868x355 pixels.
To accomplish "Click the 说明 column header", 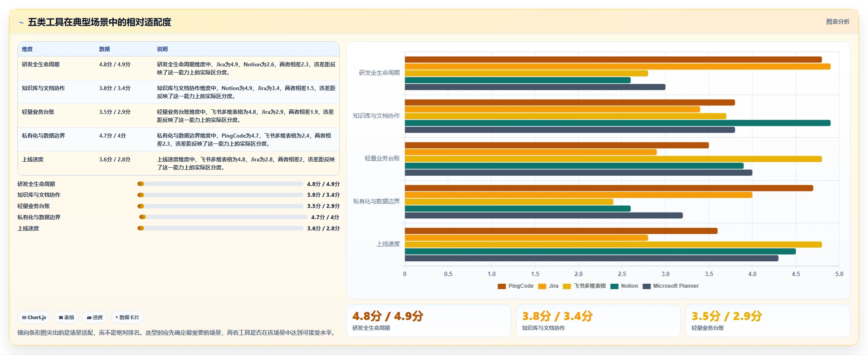I will pyautogui.click(x=162, y=49).
